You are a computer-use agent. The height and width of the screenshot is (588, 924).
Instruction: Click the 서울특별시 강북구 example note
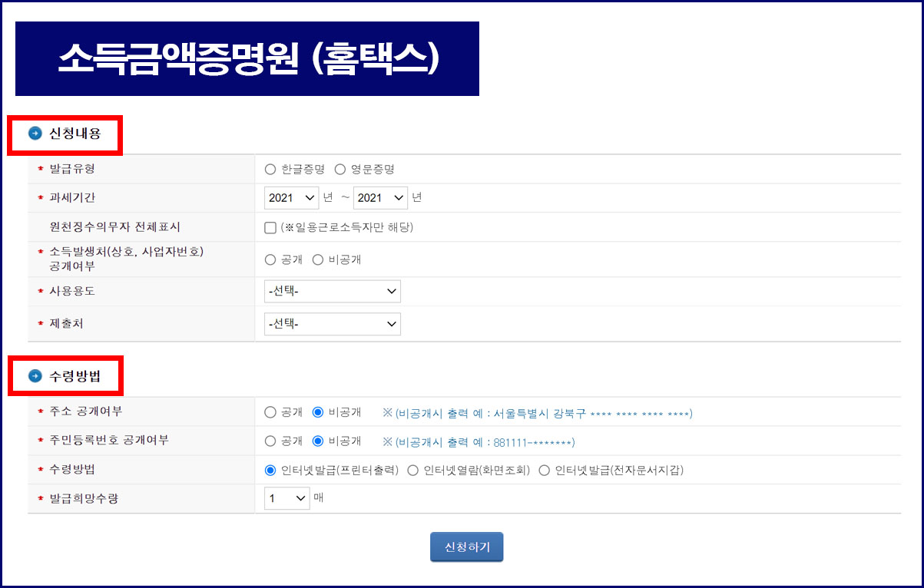pos(538,413)
